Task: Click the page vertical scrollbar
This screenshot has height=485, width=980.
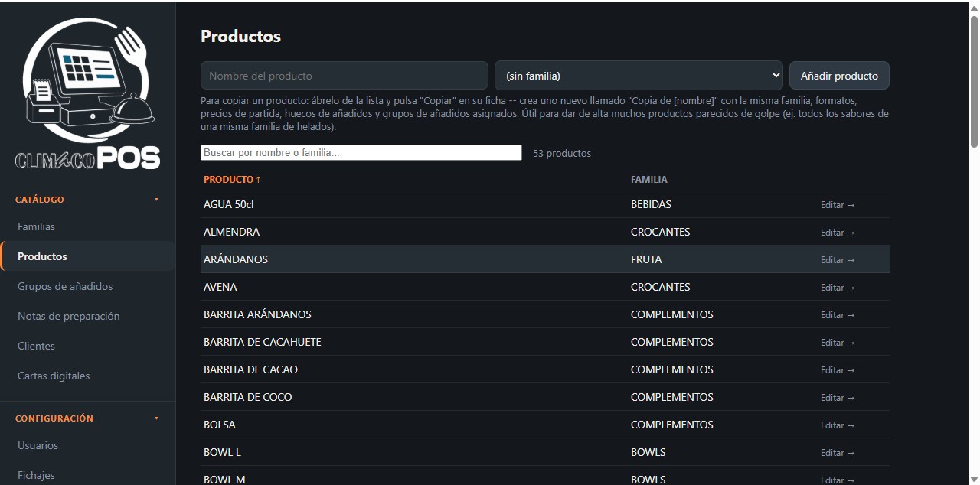Action: pos(974,80)
